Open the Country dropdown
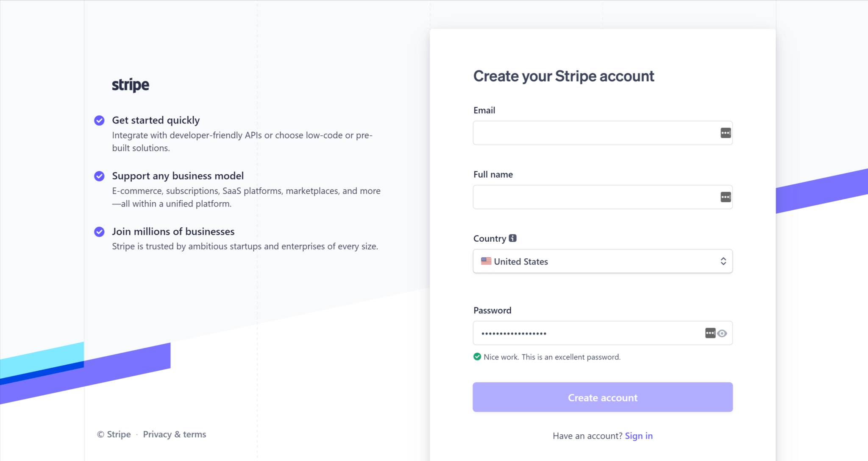868x461 pixels. [602, 261]
